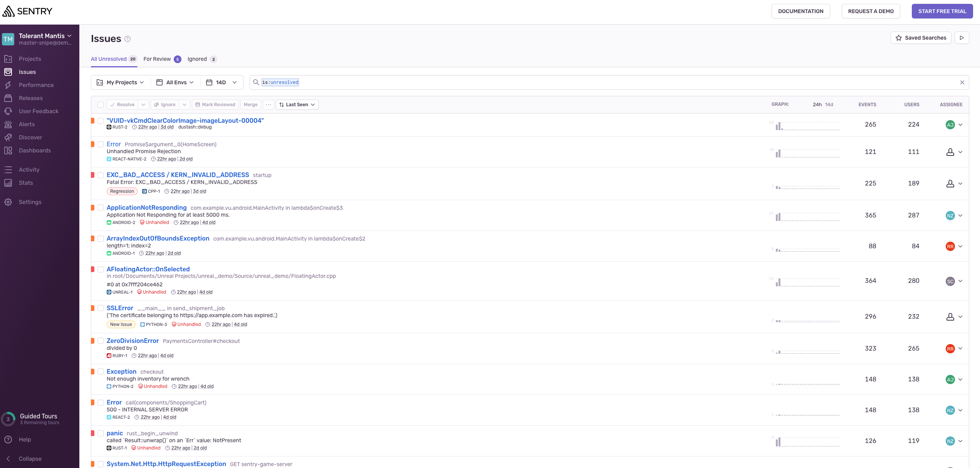Check the SSLError issue checkbox
This screenshot has height=468, width=980.
coord(101,308)
